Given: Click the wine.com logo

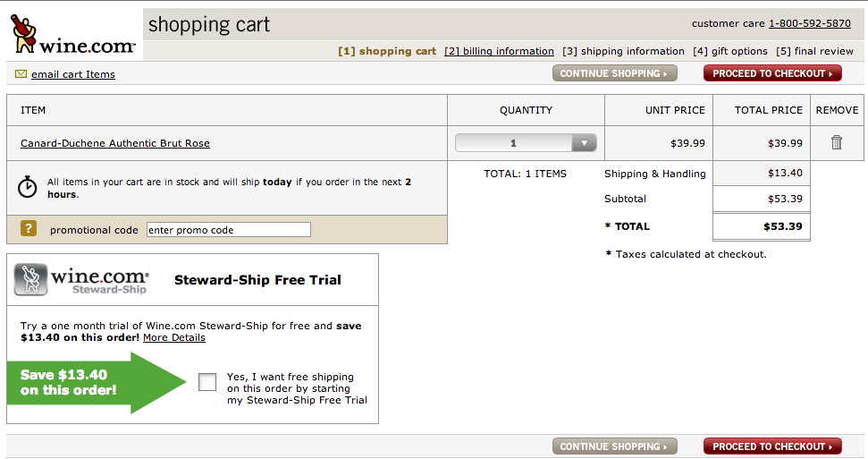Looking at the screenshot, I should (x=72, y=34).
